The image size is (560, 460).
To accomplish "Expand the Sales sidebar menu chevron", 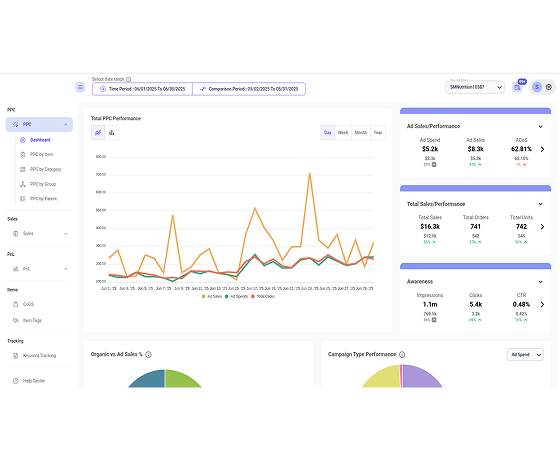I will [66, 234].
